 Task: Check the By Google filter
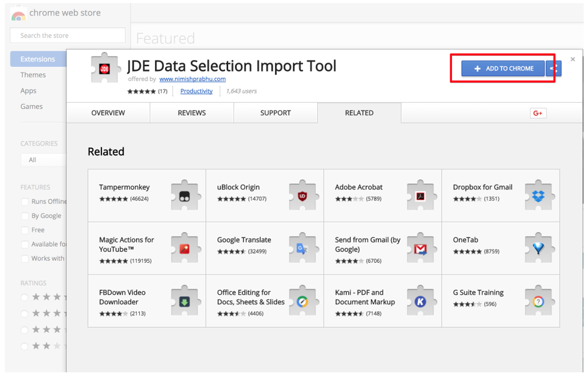pyautogui.click(x=25, y=215)
